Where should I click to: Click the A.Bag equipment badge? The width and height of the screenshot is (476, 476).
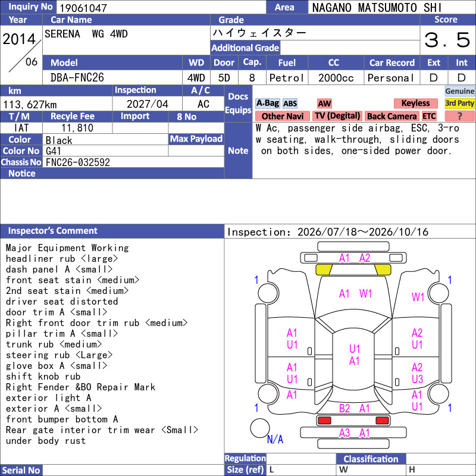(x=267, y=103)
